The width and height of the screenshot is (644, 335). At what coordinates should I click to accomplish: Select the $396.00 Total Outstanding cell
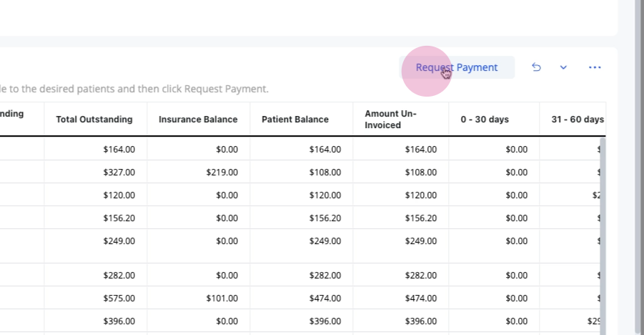pyautogui.click(x=96, y=321)
